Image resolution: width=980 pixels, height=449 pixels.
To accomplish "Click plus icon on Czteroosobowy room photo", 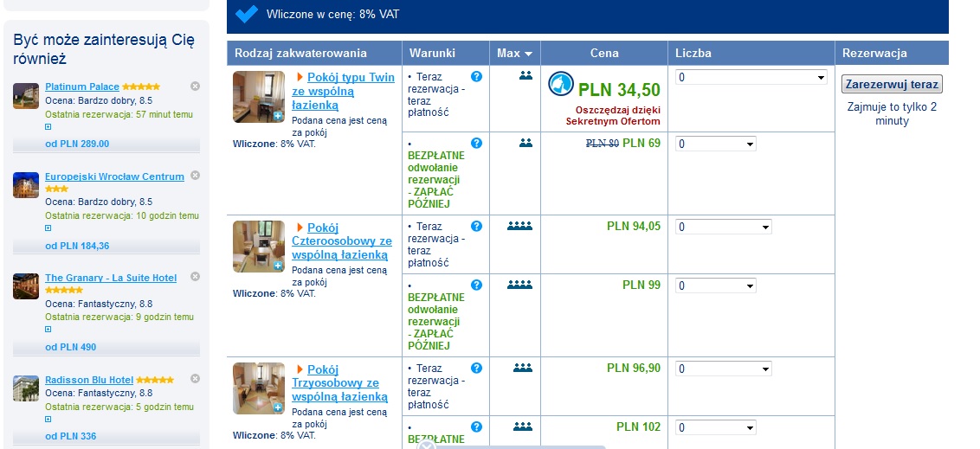I will [x=278, y=266].
